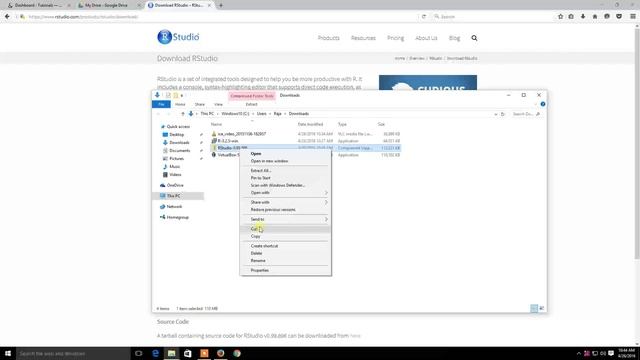Image resolution: width=640 pixels, height=360 pixels.
Task: Select Documents in the navigation pane
Action: [180, 151]
